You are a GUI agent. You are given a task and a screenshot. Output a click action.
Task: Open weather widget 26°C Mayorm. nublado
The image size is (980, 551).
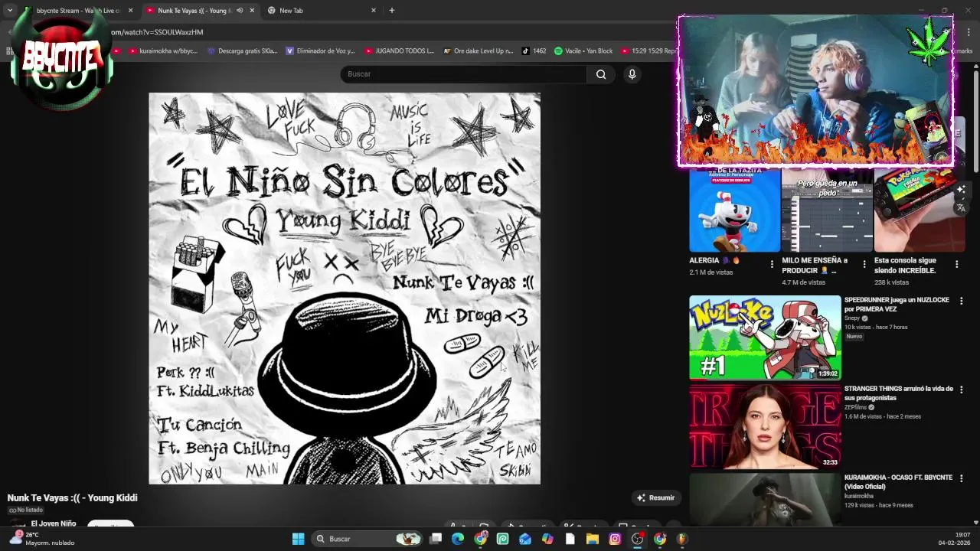point(42,539)
